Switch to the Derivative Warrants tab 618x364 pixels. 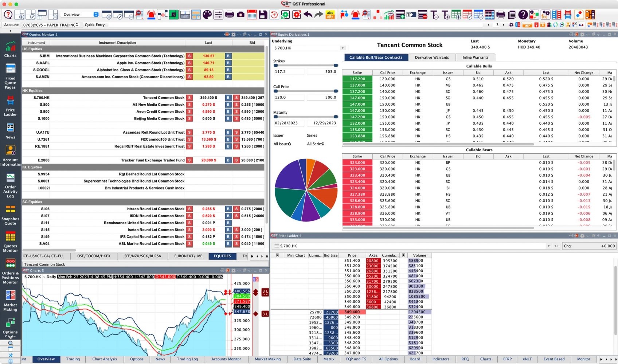tap(432, 57)
